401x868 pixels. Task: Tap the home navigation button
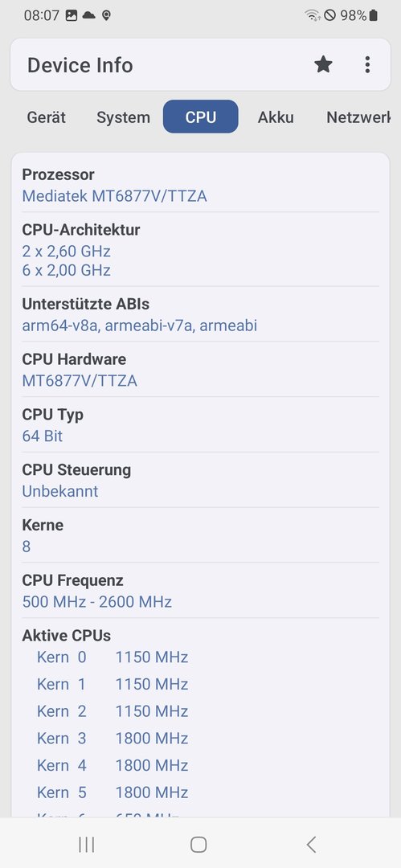[x=198, y=844]
